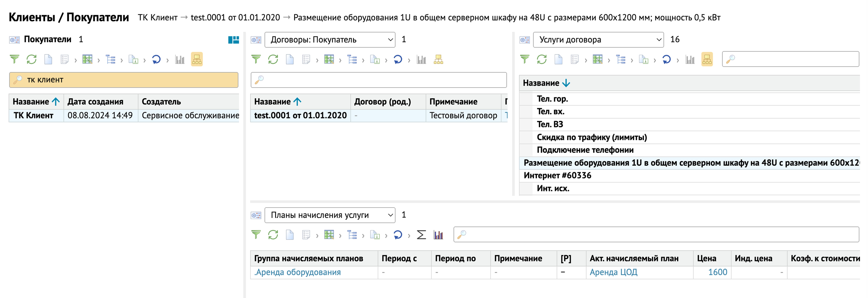Click filter funnel icon in Услуги договора toolbar
Image resolution: width=868 pixels, height=298 pixels.
click(x=525, y=60)
